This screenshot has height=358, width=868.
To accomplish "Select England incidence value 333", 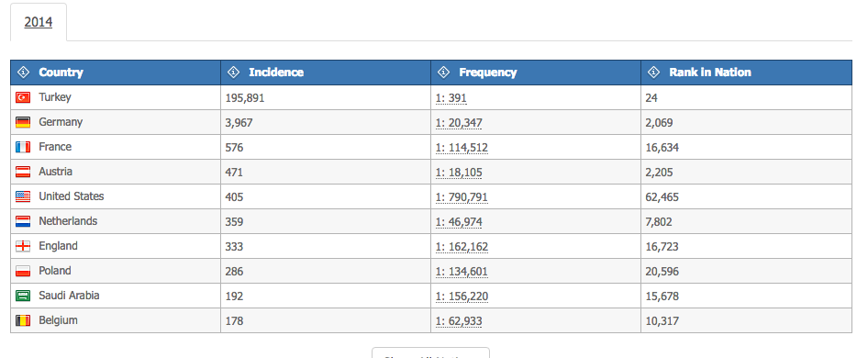I will [x=234, y=247].
